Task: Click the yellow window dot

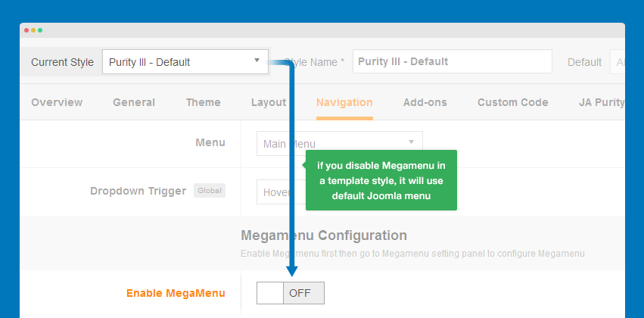Action: [x=33, y=30]
